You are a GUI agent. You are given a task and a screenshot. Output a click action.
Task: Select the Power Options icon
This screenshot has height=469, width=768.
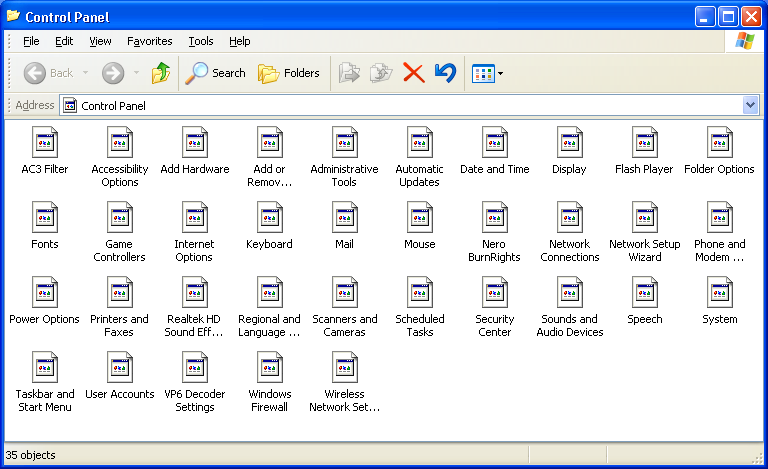[45, 292]
